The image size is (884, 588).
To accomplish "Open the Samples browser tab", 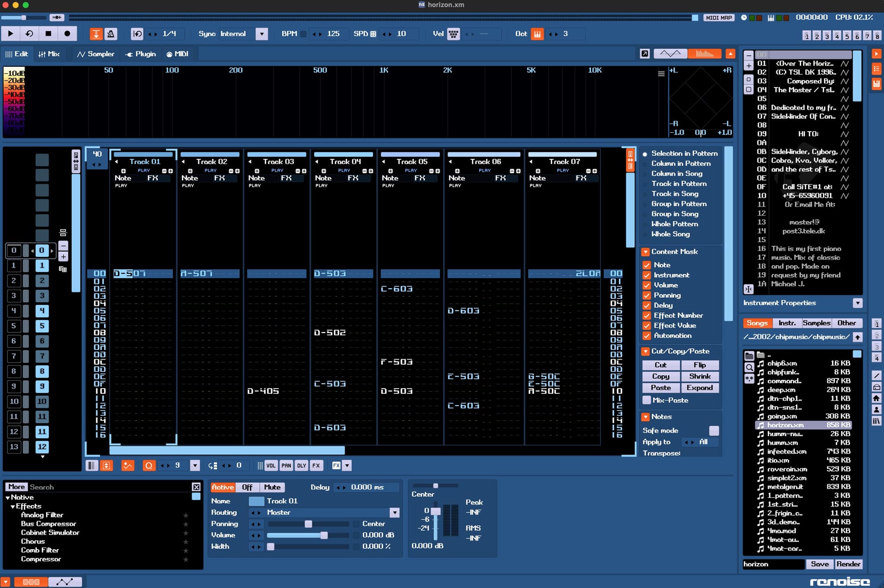I will 816,323.
